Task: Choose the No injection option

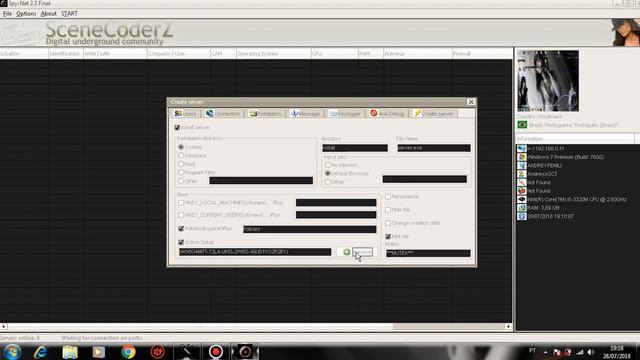Action: 328,165
